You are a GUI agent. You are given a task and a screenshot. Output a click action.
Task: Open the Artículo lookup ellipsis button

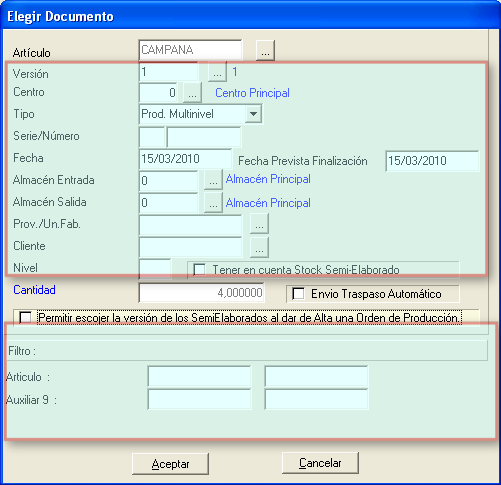click(265, 50)
